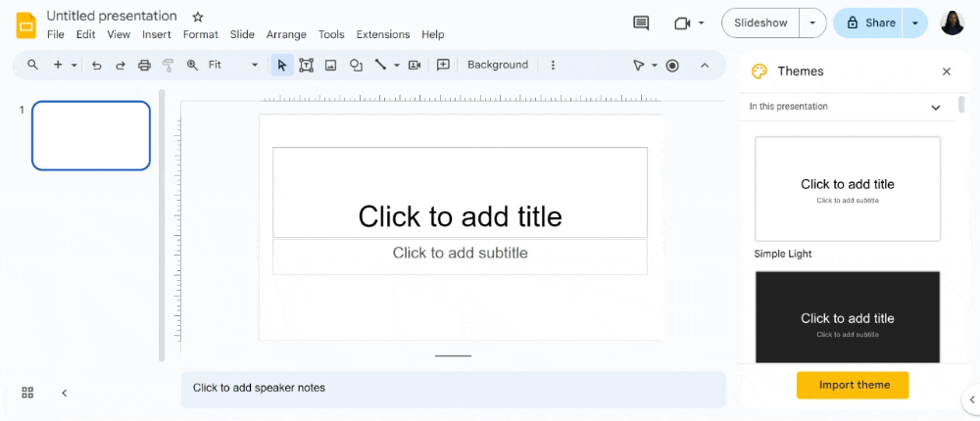The image size is (980, 421).
Task: Start recording with the Rec button
Action: (x=672, y=65)
